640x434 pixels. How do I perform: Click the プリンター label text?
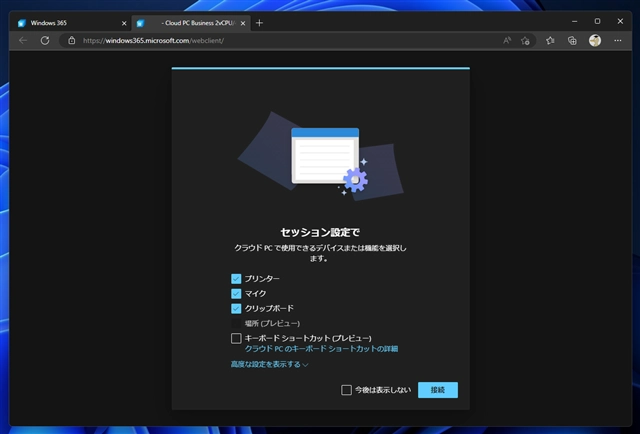tap(262, 279)
